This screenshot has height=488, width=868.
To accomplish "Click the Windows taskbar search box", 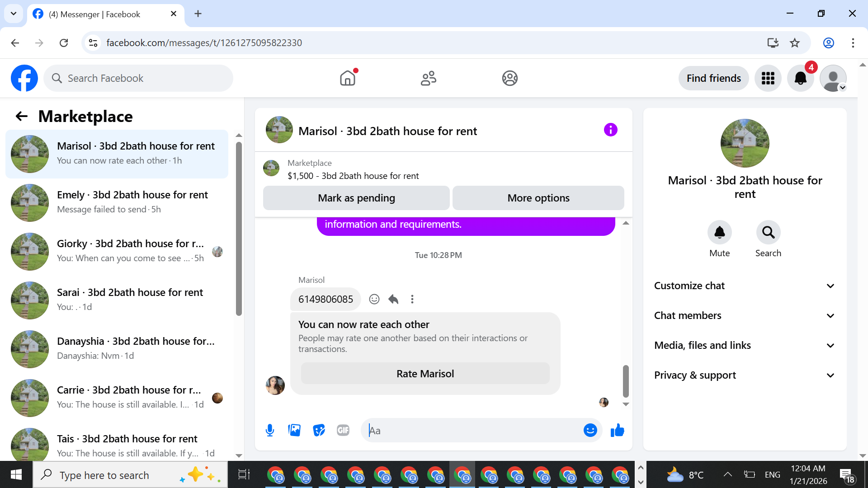I will click(130, 475).
